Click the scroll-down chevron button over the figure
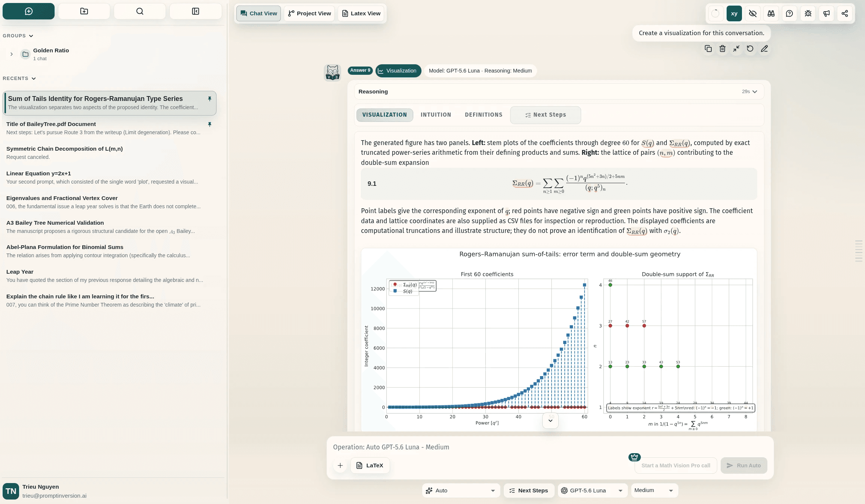Image resolution: width=865 pixels, height=504 pixels. pos(550,421)
